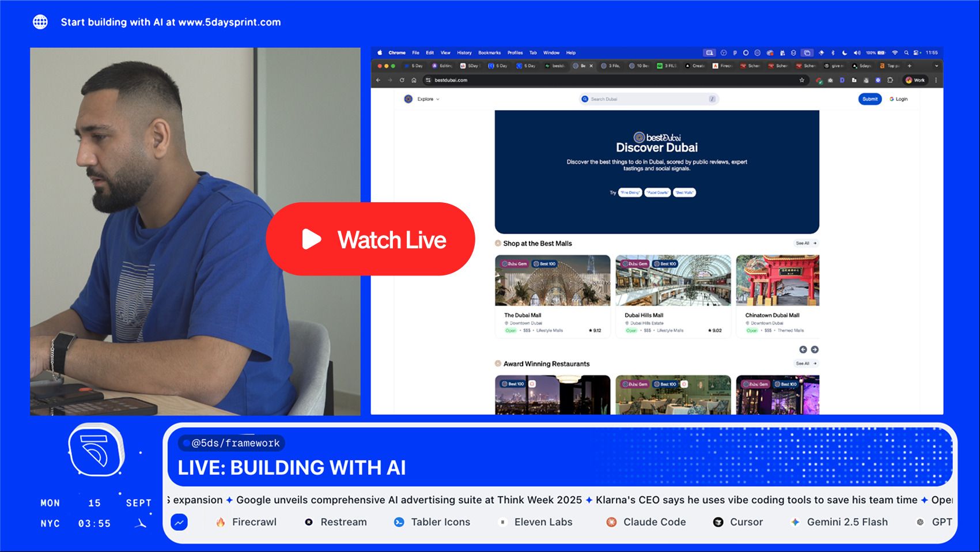
Task: Click the blue trending chart icon in ticker
Action: point(179,522)
